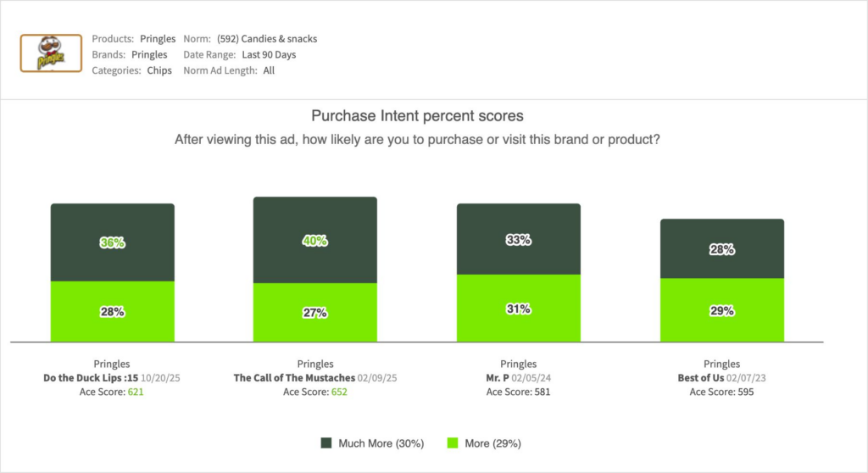Screen dimensions: 868x473
Task: Open the Norm Candies & snacks selector
Action: (x=266, y=39)
